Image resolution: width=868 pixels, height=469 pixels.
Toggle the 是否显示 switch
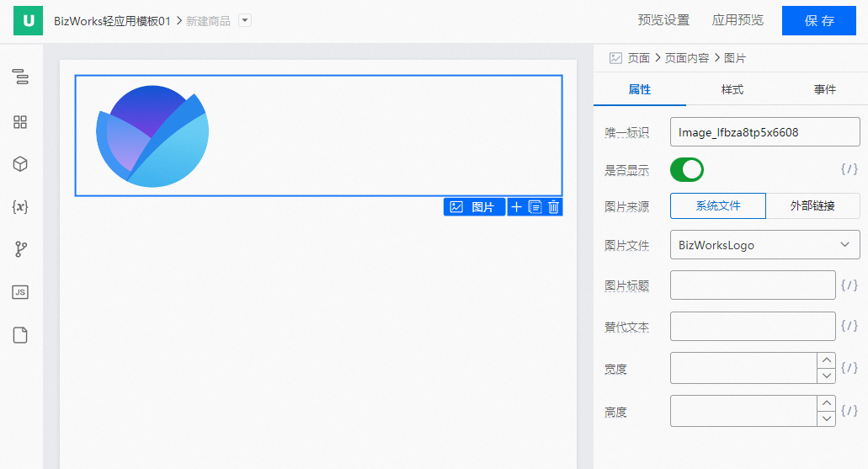point(687,169)
